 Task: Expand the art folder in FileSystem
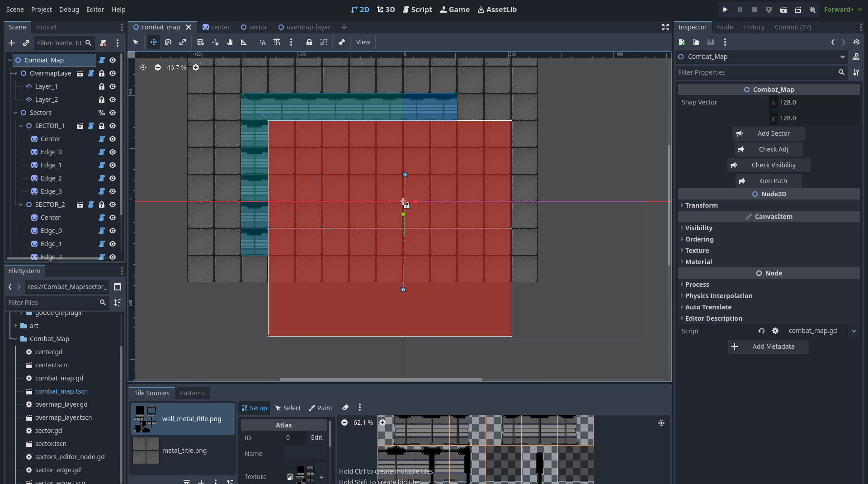point(15,326)
